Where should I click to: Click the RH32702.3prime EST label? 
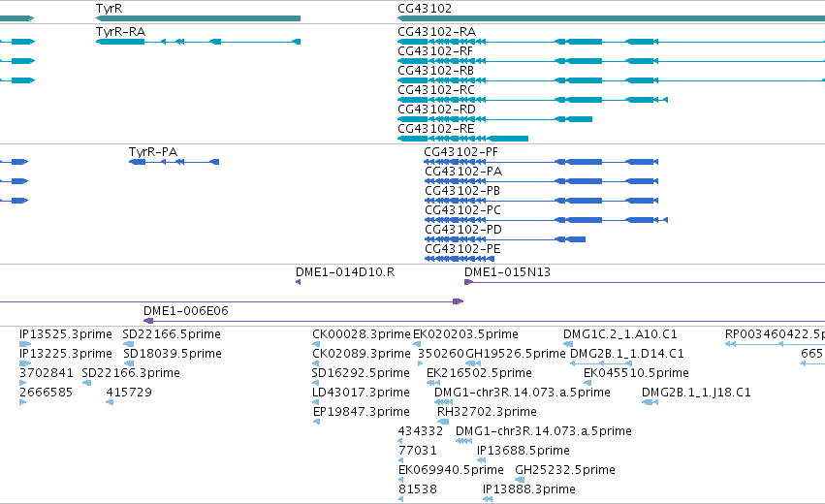coord(487,412)
